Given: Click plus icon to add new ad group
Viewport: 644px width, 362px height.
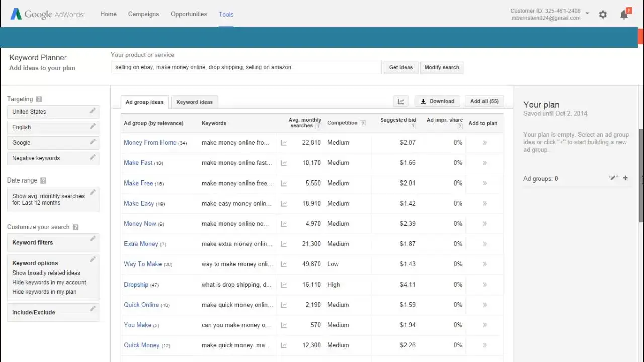Looking at the screenshot, I should click(625, 178).
